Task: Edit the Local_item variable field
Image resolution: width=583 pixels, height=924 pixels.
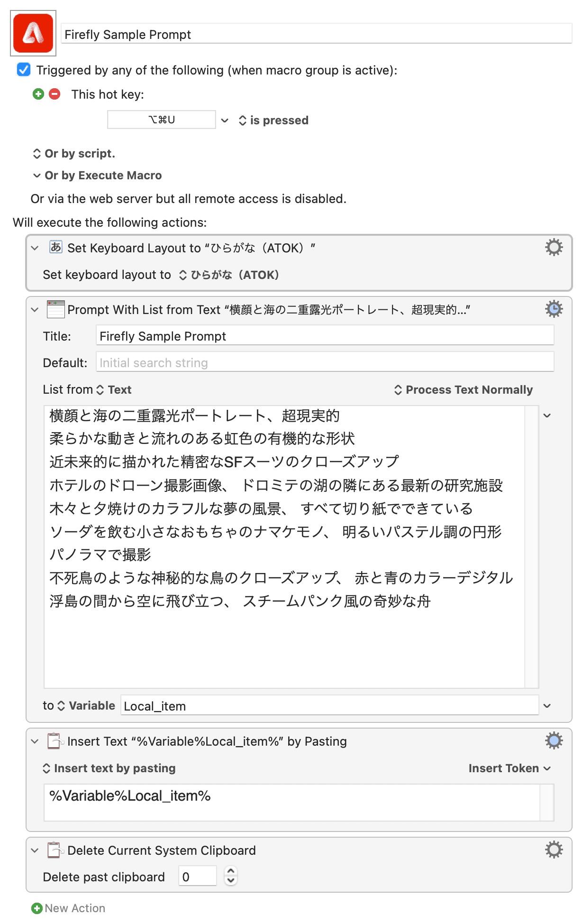Action: click(x=330, y=705)
